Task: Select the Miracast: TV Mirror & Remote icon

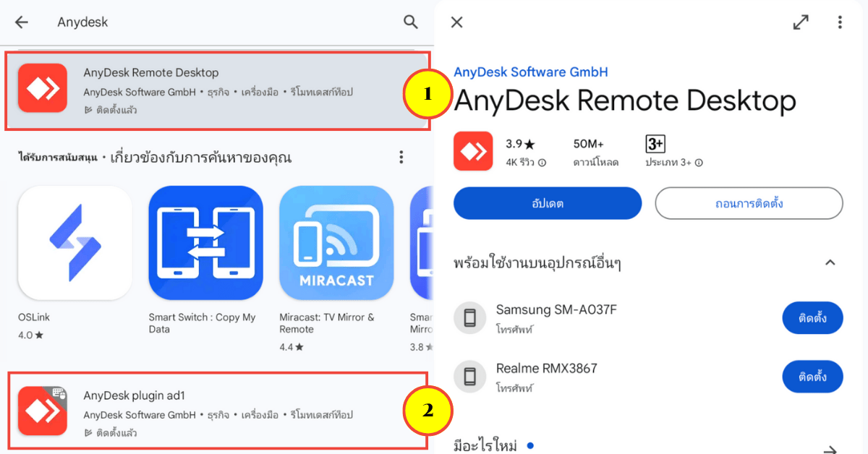Action: [x=336, y=242]
